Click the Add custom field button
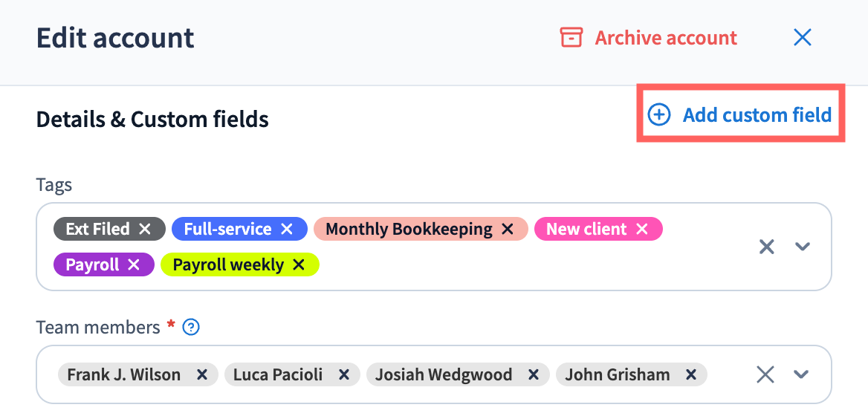This screenshot has height=419, width=868. click(x=757, y=115)
